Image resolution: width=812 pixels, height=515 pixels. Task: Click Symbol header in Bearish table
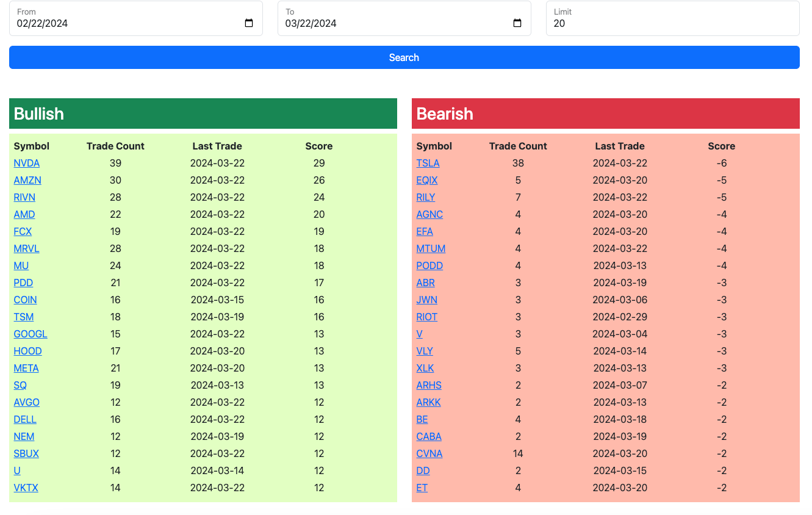tap(434, 146)
